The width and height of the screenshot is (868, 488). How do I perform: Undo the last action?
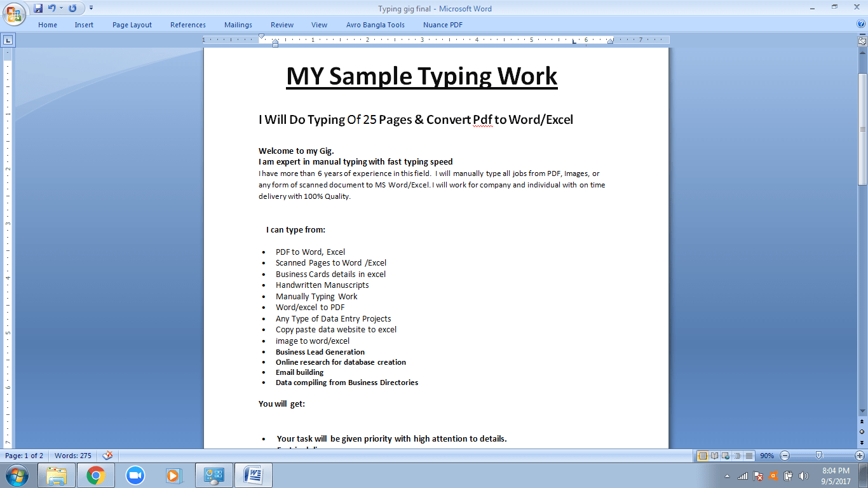pos(51,7)
